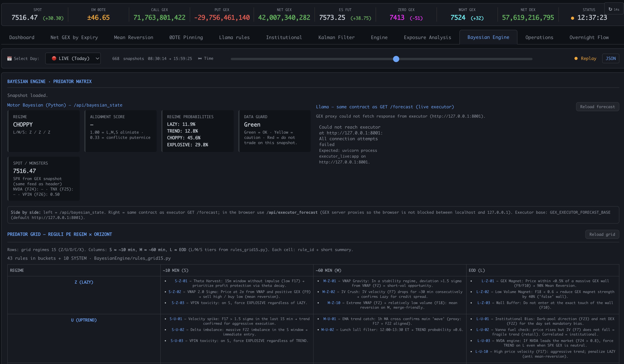Click the SPOT value 7516.47 in header
The height and width of the screenshot is (364, 624).
tap(25, 18)
